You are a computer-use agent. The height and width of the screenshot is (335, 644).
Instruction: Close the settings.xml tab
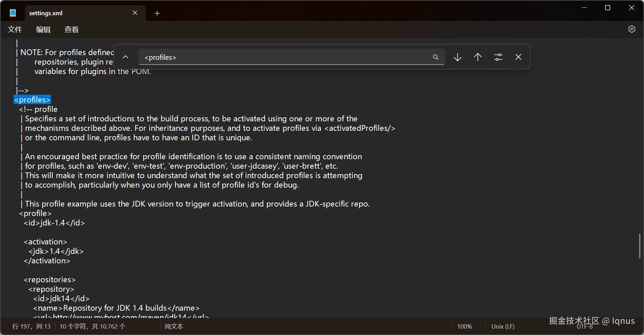tap(135, 13)
